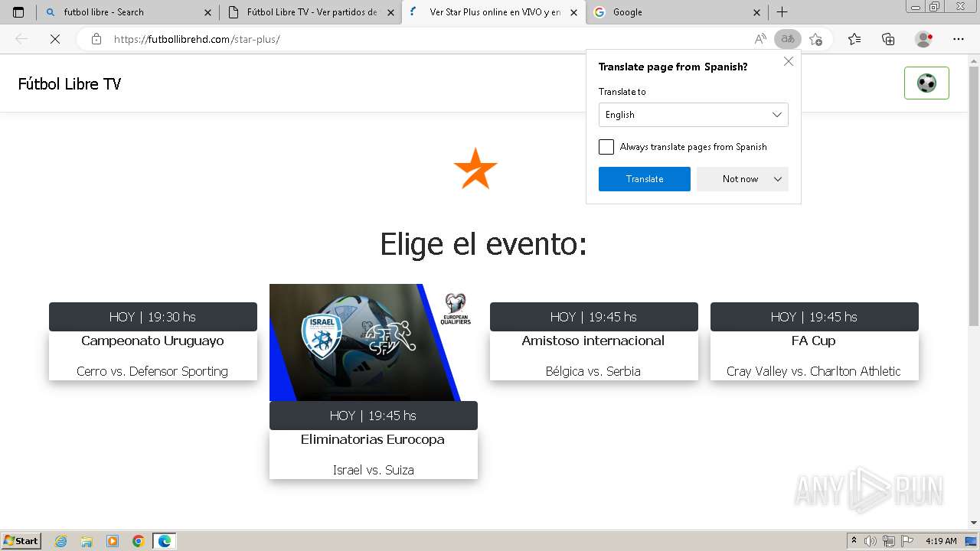Show hidden tray icons arrow

click(854, 541)
